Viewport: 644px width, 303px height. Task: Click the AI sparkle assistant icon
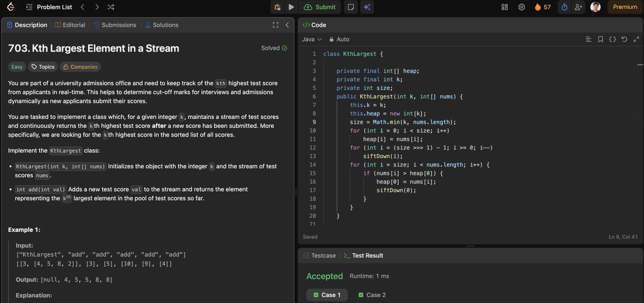tap(367, 7)
